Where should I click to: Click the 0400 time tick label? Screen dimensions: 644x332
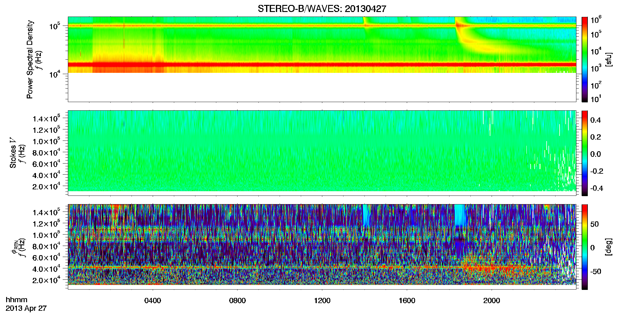[x=153, y=301]
